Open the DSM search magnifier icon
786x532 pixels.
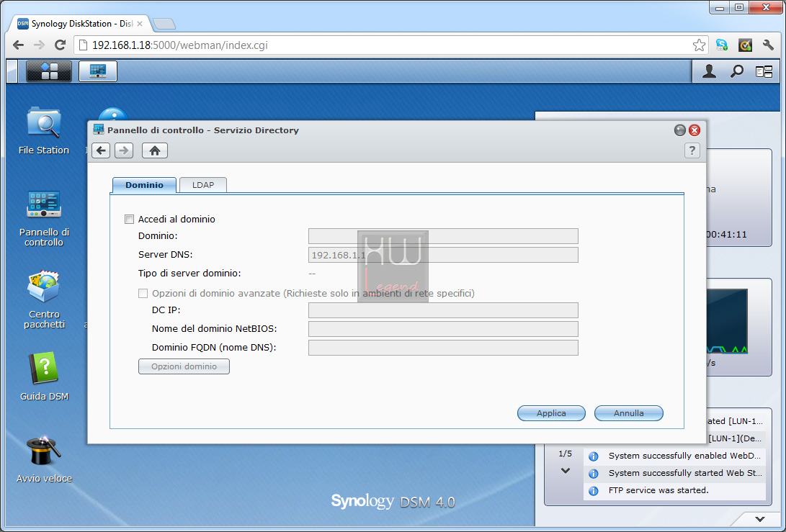[736, 72]
